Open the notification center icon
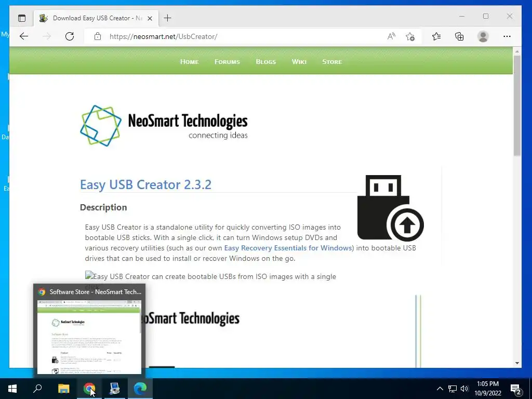 pos(516,389)
